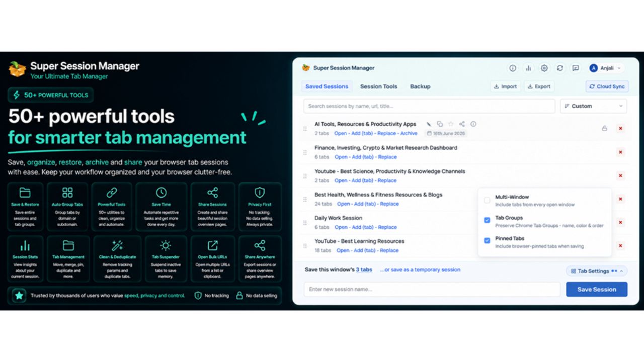Viewport: 644px width, 362px height.
Task: Click the Export button
Action: [539, 86]
